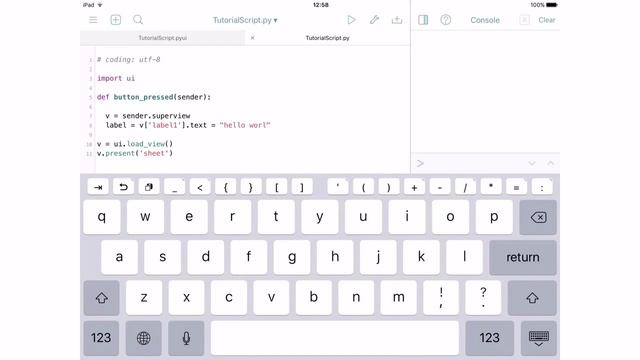
Task: Tap the share/export tray icon
Action: 397,20
